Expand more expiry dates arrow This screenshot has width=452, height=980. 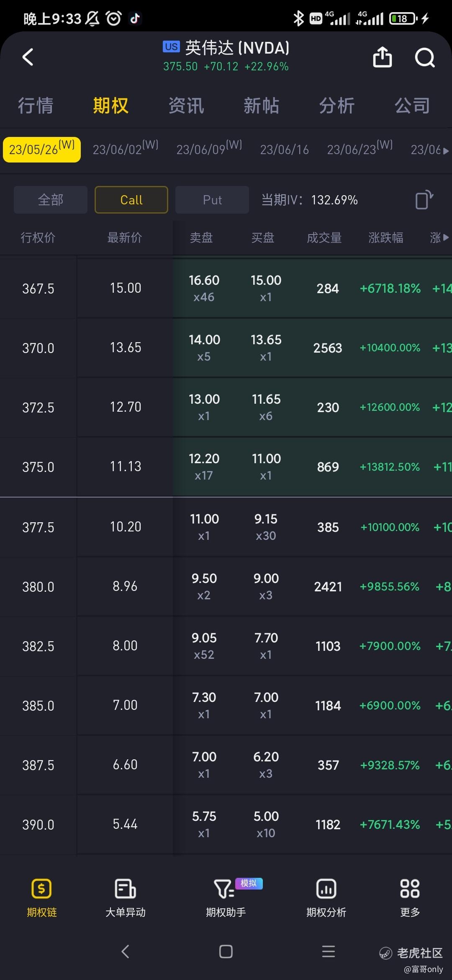(x=445, y=150)
